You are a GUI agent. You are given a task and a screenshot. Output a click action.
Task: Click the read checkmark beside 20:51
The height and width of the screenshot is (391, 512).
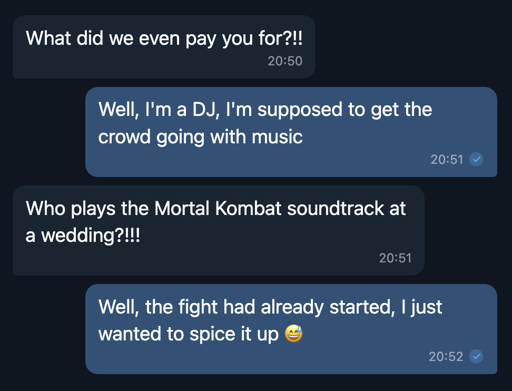476,159
